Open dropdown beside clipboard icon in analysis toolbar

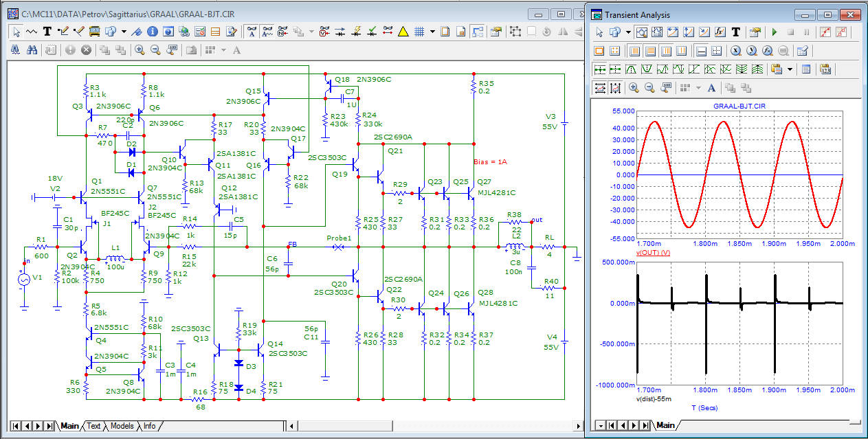point(790,69)
